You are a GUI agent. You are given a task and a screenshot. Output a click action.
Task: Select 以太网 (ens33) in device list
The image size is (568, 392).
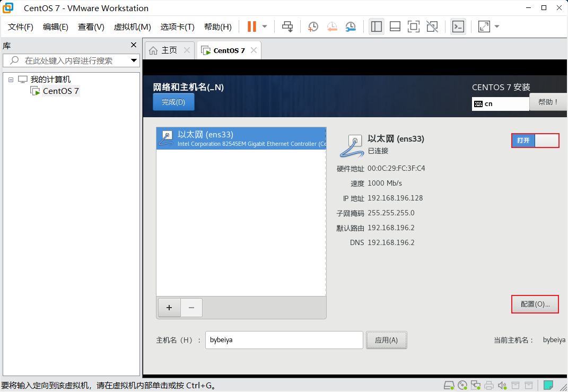pos(241,138)
